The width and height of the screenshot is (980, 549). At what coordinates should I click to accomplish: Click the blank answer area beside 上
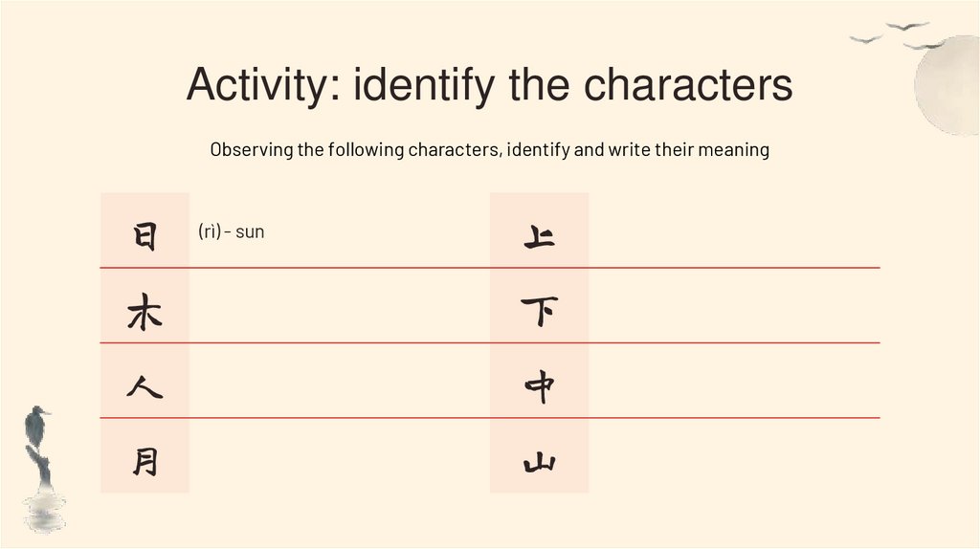[x=732, y=231]
